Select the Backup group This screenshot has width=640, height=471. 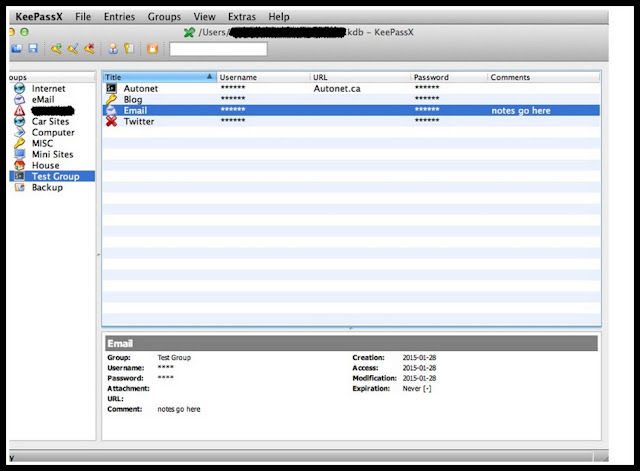(x=47, y=188)
